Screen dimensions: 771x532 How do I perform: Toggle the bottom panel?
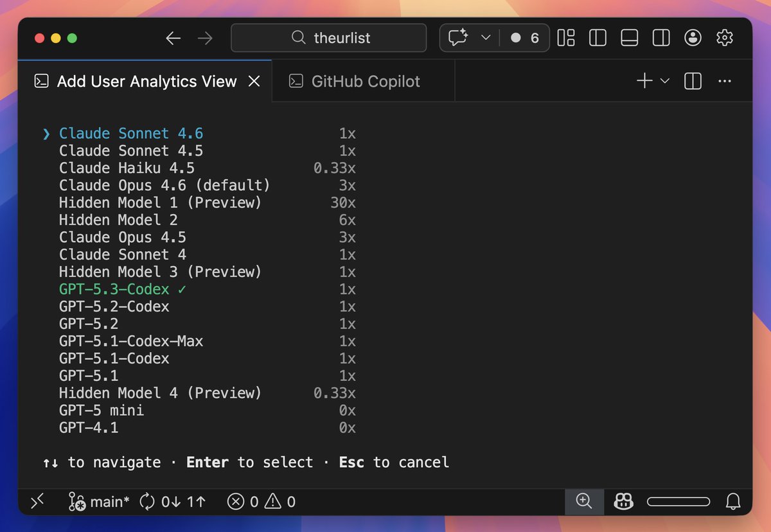tap(629, 38)
